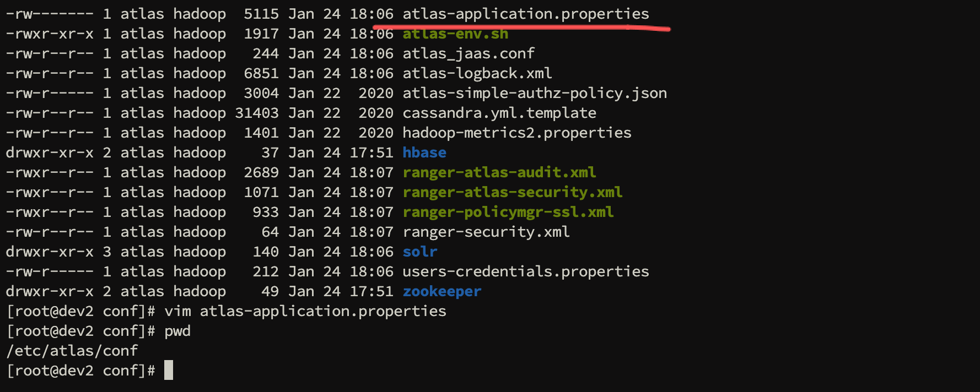Image resolution: width=980 pixels, height=392 pixels.
Task: Select the atlas_jaas.conf filename
Action: click(469, 53)
